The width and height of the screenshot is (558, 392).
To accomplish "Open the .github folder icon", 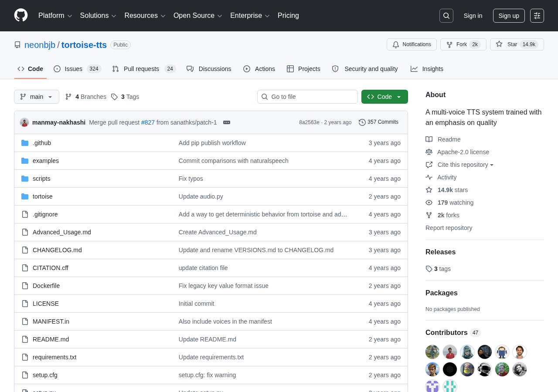I will click(x=25, y=143).
